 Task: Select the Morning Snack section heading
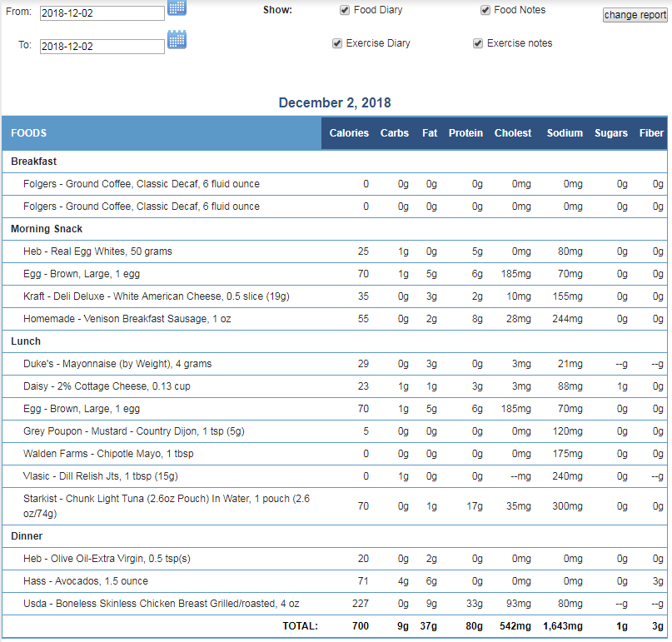click(47, 229)
